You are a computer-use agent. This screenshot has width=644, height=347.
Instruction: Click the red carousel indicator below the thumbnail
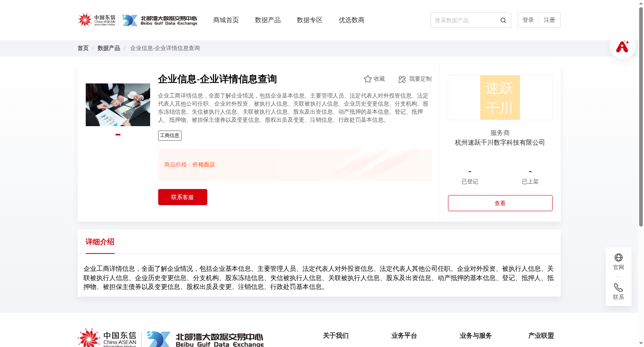coord(118,135)
